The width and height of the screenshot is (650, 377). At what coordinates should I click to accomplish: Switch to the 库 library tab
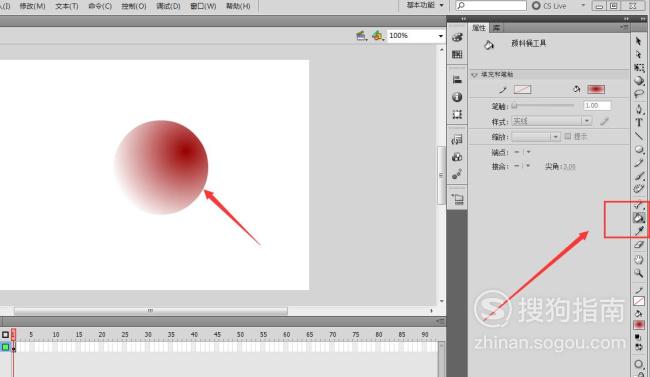coord(496,28)
